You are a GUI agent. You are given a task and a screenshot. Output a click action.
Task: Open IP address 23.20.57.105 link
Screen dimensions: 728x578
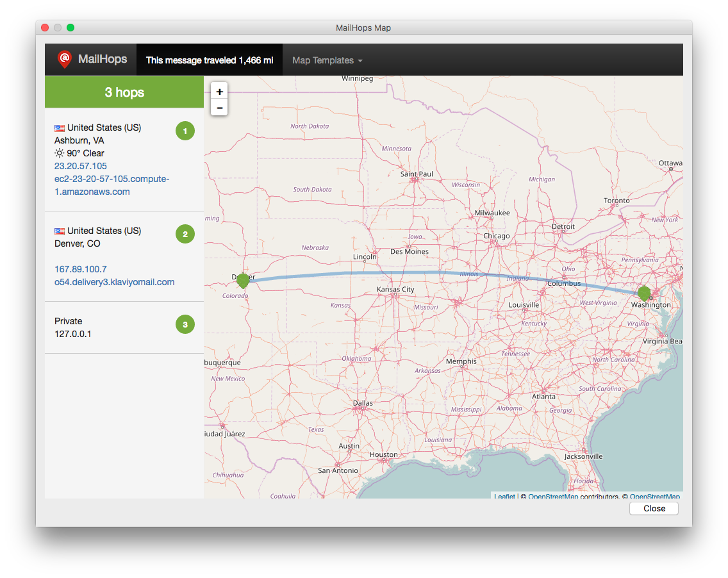click(80, 166)
